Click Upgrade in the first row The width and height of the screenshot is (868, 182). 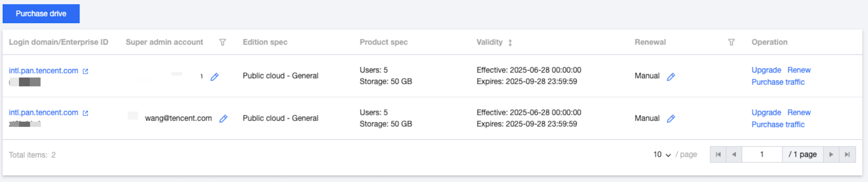(766, 70)
